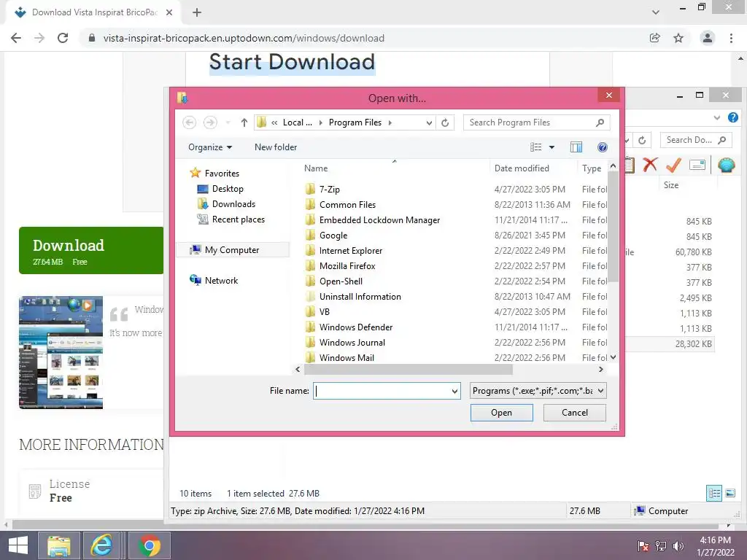Open the view options dropdown arrow

pos(551,147)
